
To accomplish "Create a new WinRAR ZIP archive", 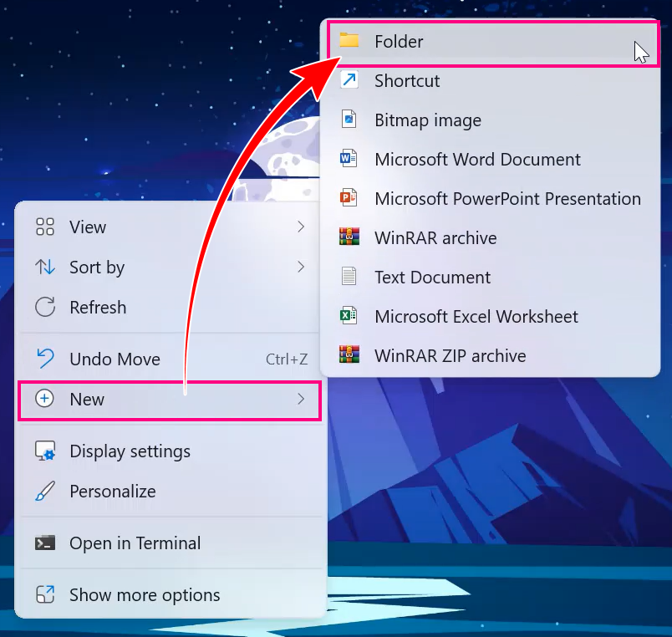I will (x=450, y=355).
